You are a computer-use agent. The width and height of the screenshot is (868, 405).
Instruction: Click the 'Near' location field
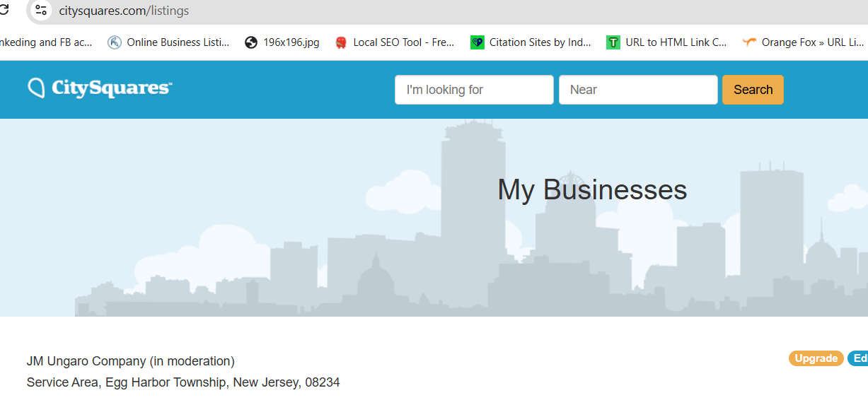coord(638,90)
